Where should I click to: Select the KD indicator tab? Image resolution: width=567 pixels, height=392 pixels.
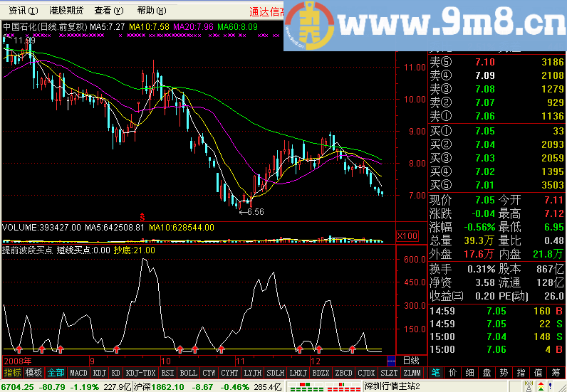115,373
